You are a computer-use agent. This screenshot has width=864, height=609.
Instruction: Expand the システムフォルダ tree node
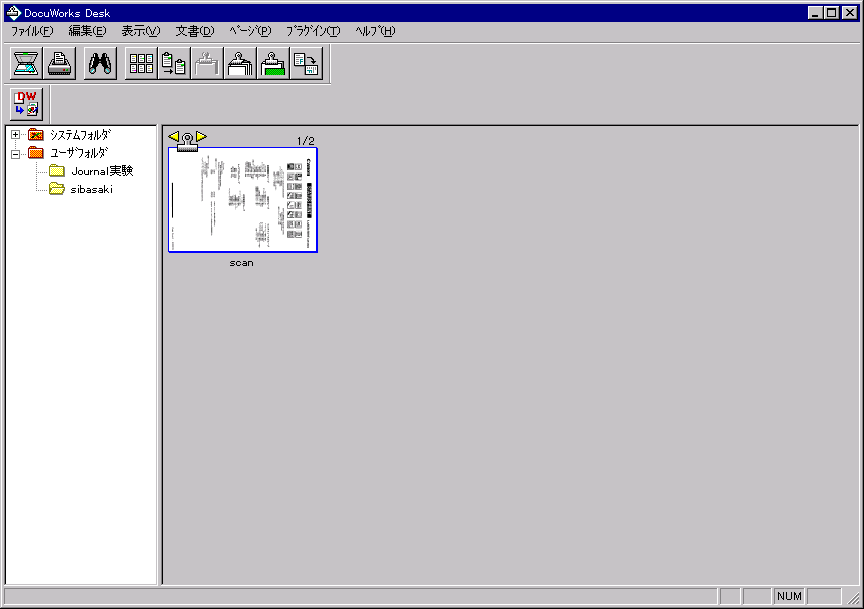point(15,134)
